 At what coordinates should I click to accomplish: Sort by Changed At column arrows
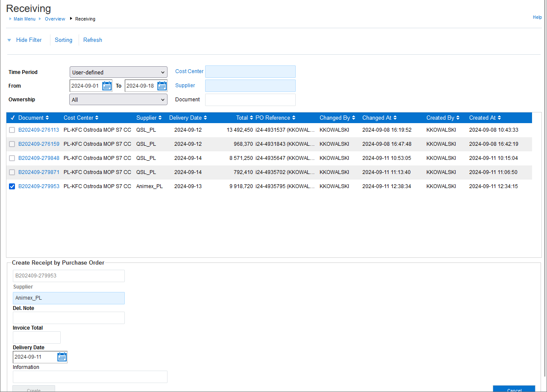tap(395, 118)
